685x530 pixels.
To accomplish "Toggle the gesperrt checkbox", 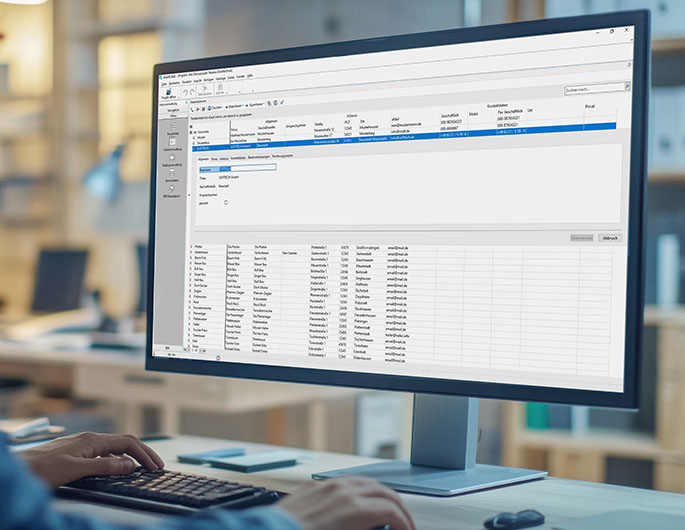I will pyautogui.click(x=226, y=202).
